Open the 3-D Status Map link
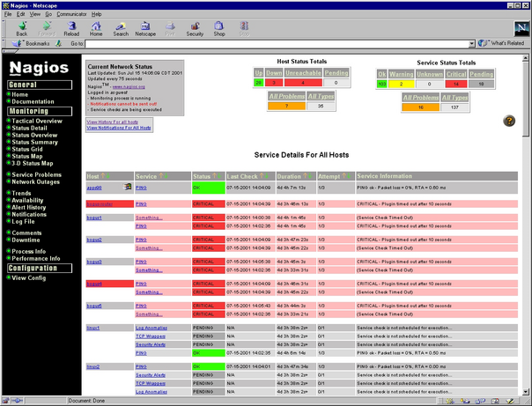Viewport: 532px width, 406px height. pyautogui.click(x=33, y=164)
